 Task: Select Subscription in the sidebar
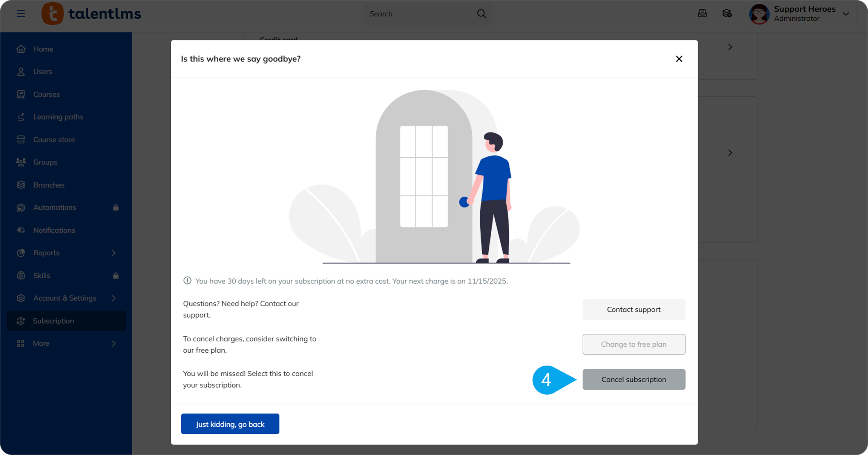coord(53,321)
